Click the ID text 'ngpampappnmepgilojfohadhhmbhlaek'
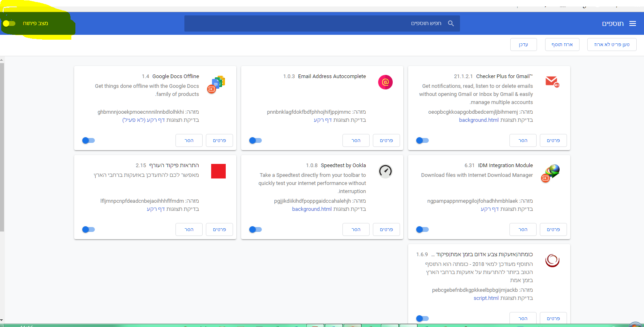The height and width of the screenshot is (327, 644). [x=473, y=201]
